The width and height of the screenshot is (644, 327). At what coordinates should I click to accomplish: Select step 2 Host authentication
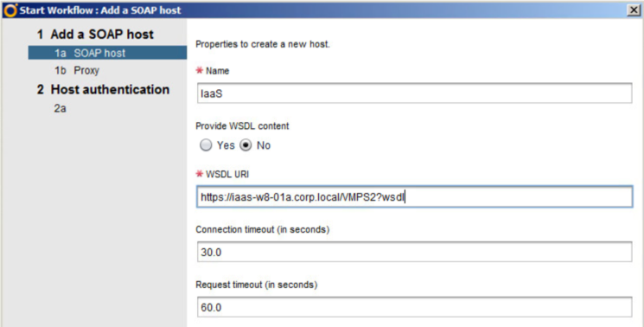(x=103, y=90)
